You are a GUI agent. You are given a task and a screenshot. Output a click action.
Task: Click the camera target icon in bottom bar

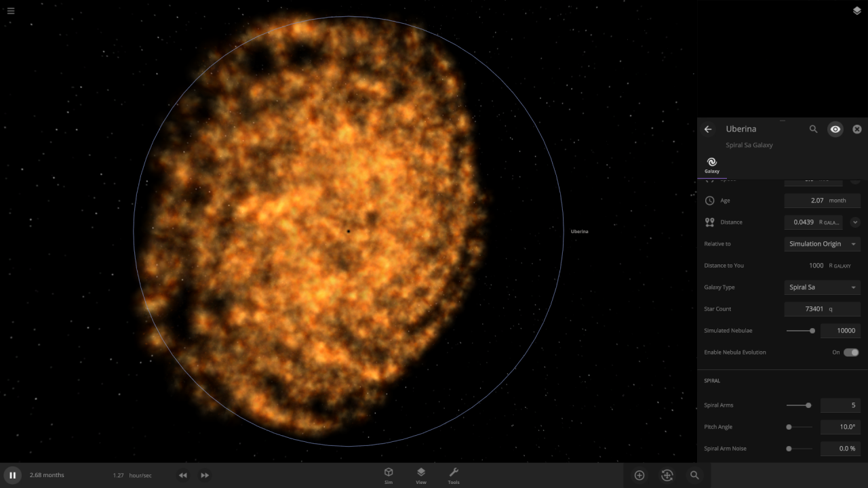(667, 475)
